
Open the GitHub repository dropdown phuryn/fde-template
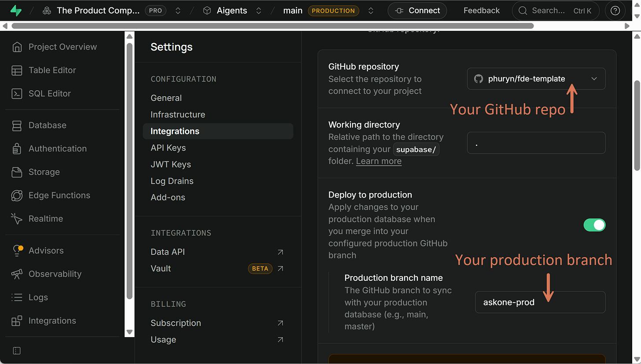click(536, 79)
